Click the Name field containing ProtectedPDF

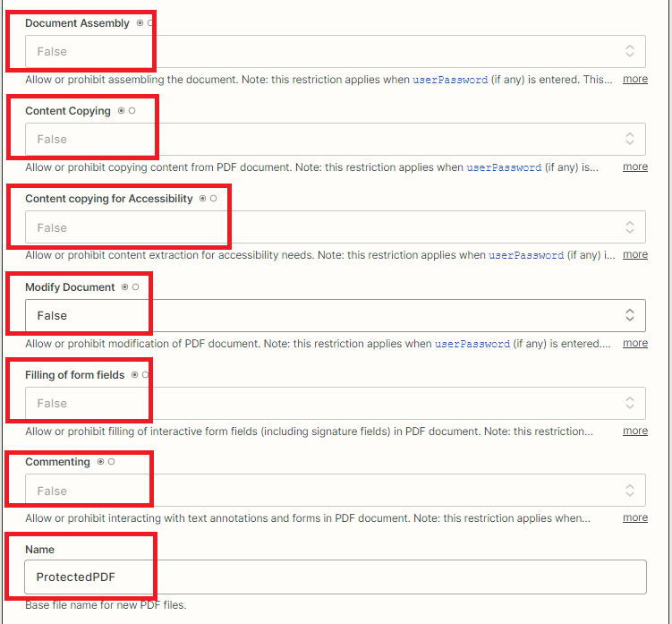tap(329, 577)
